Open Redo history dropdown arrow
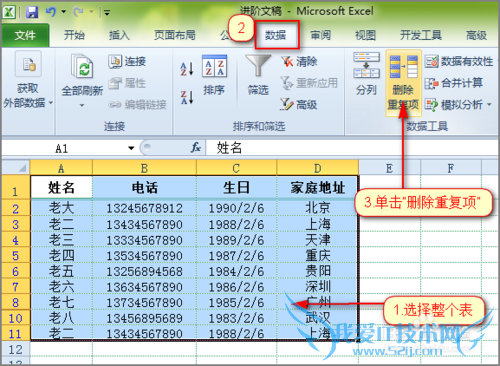Image resolution: width=500 pixels, height=366 pixels. pos(91,12)
